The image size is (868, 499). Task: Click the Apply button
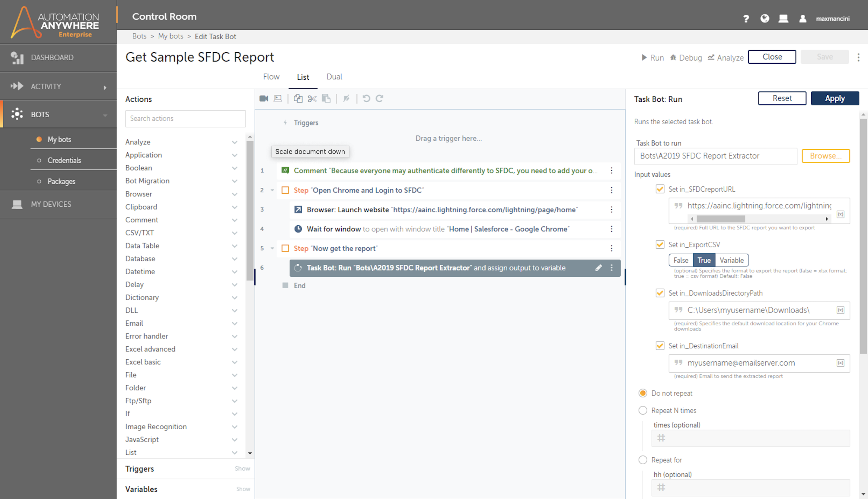click(x=835, y=99)
